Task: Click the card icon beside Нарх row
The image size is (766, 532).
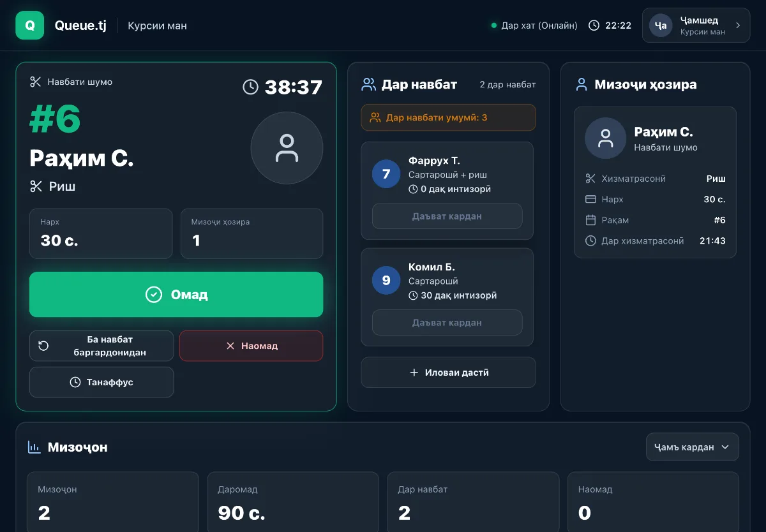Action: (x=590, y=199)
